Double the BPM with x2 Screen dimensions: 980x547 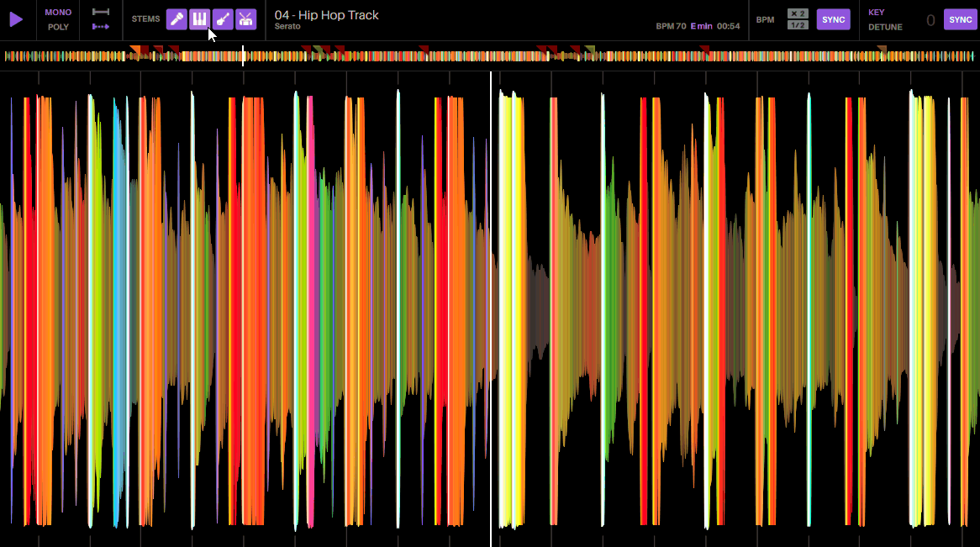click(x=798, y=13)
